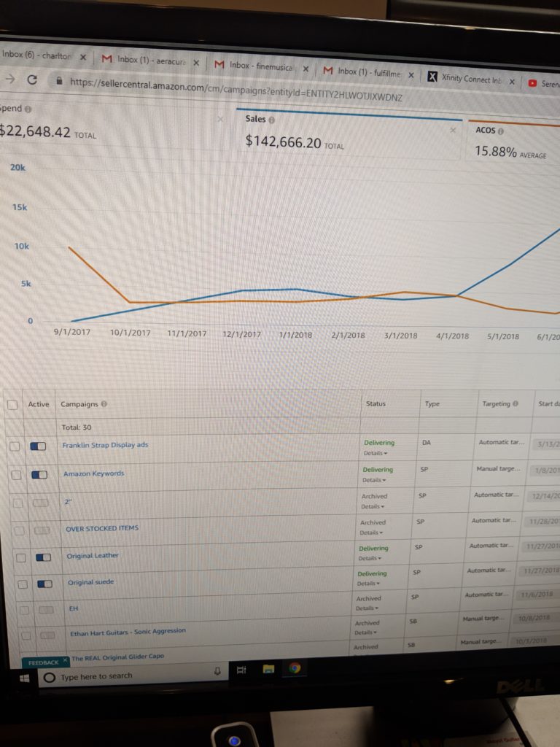Click the $22,648.42 spend total
Viewport: 560px width, 747px height.
point(35,131)
